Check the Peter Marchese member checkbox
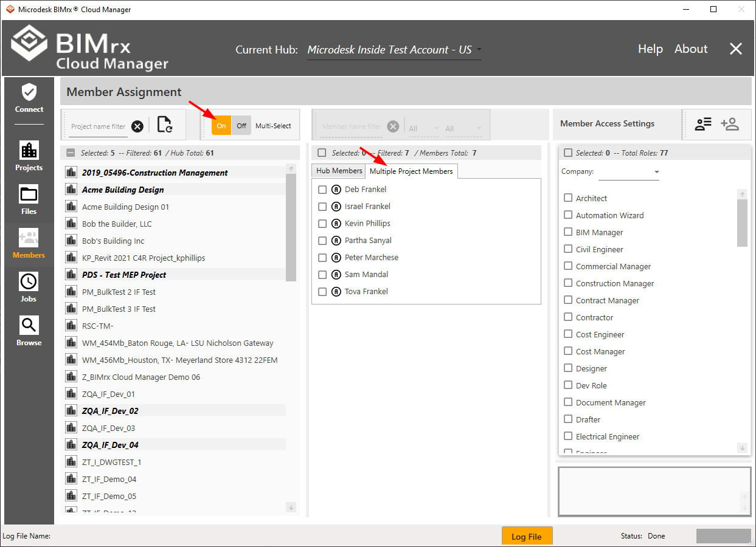Viewport: 756px width, 547px height. 322,258
